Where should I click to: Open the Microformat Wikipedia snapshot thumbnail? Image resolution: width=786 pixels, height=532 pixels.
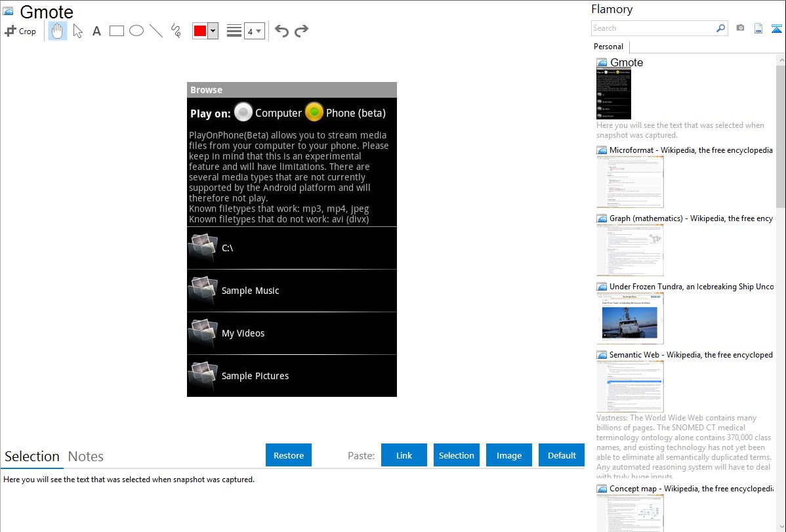pyautogui.click(x=630, y=182)
